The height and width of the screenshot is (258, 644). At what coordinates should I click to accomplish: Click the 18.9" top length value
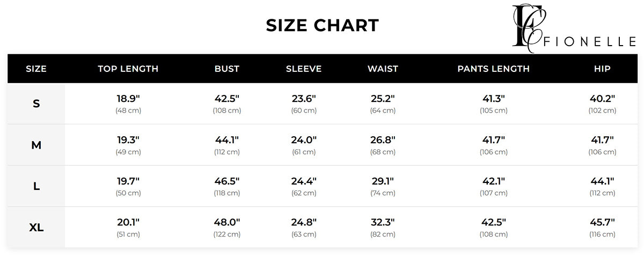click(128, 99)
